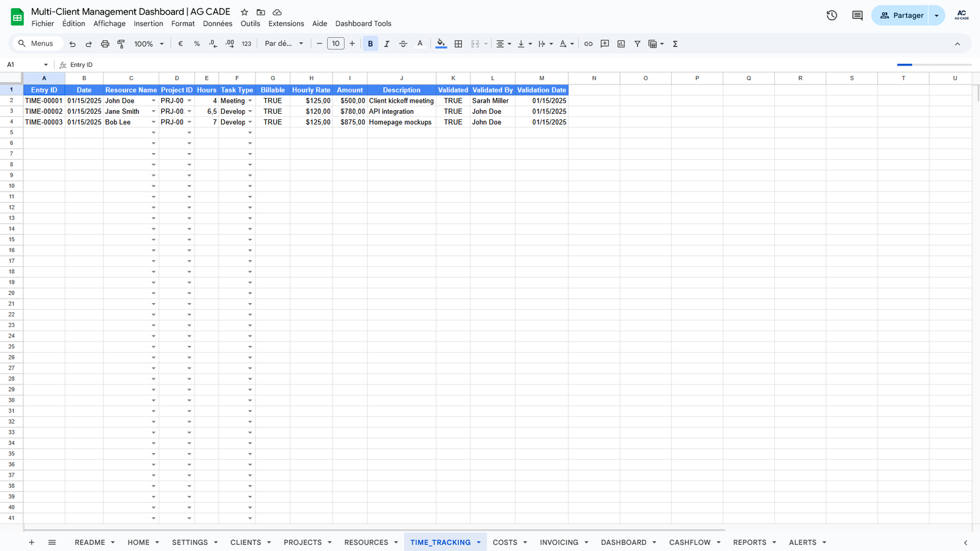Image resolution: width=980 pixels, height=551 pixels.
Task: Open the Données menu
Action: pos(217,24)
